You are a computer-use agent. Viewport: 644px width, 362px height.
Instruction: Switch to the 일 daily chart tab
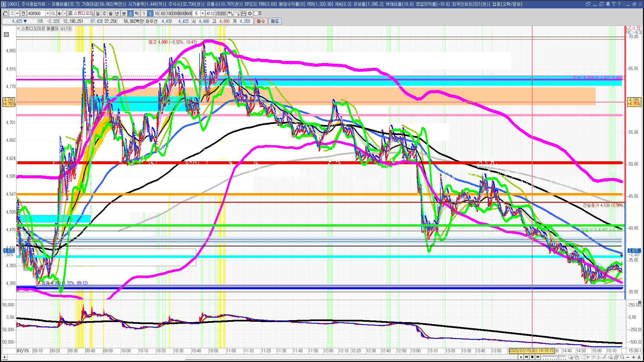point(98,13)
